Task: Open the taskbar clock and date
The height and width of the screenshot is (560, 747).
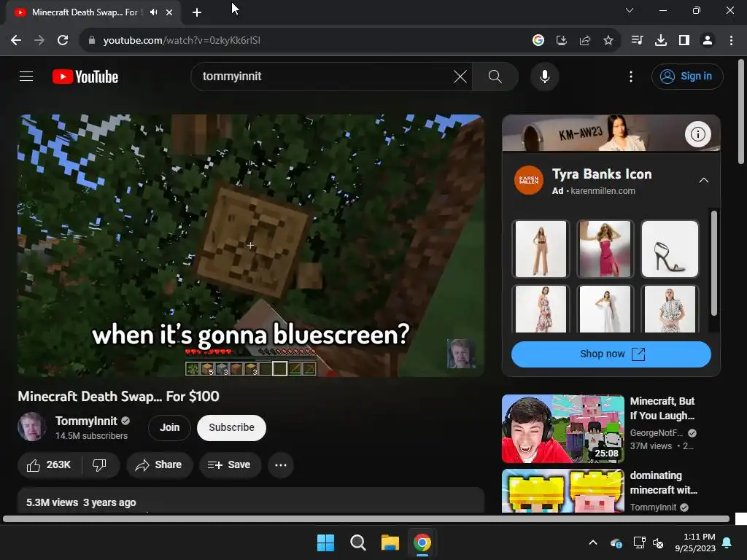Action: [x=695, y=542]
